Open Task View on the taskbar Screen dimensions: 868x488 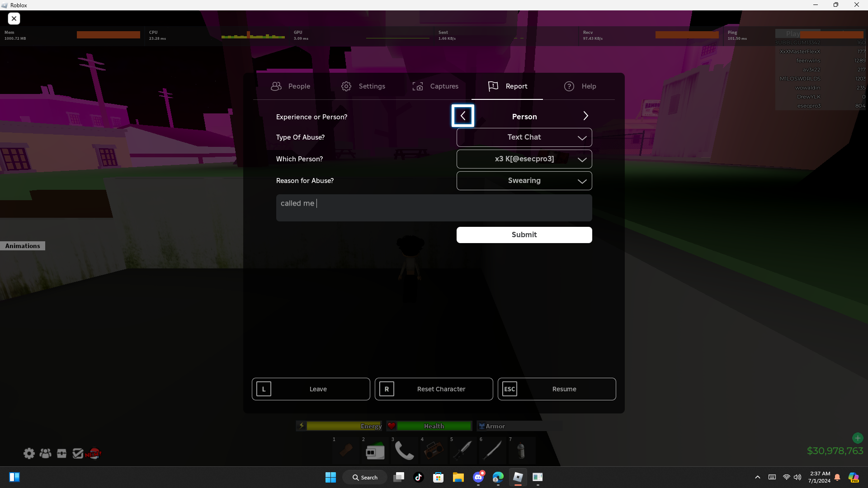(x=399, y=477)
